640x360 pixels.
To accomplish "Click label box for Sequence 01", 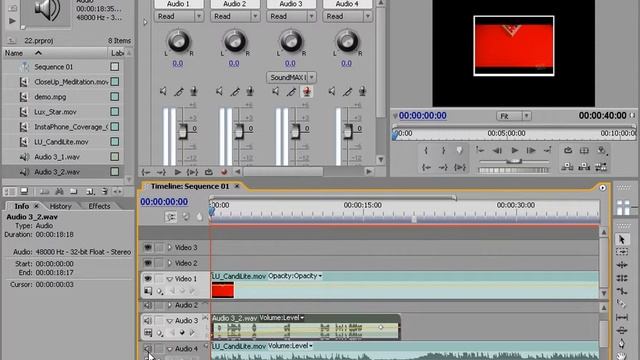I will tap(115, 67).
